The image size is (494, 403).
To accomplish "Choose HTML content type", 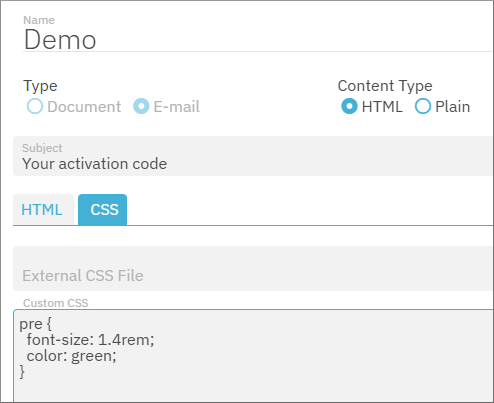I will [349, 107].
